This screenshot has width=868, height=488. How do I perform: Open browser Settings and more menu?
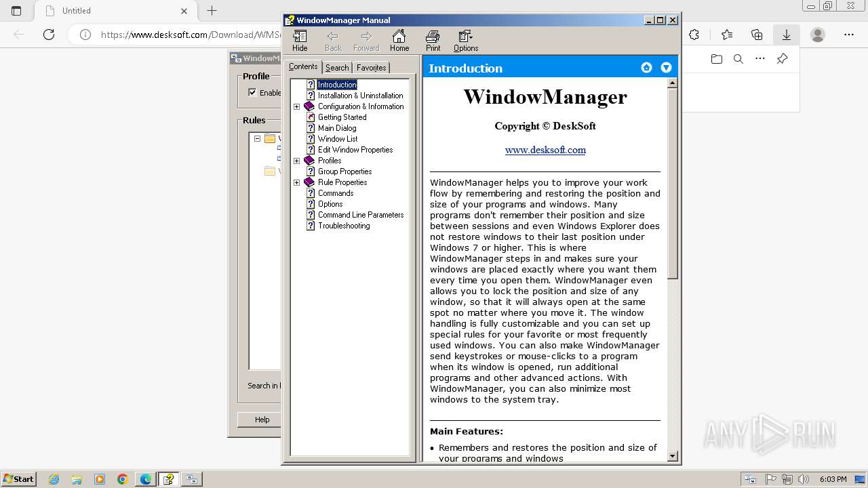tap(849, 35)
